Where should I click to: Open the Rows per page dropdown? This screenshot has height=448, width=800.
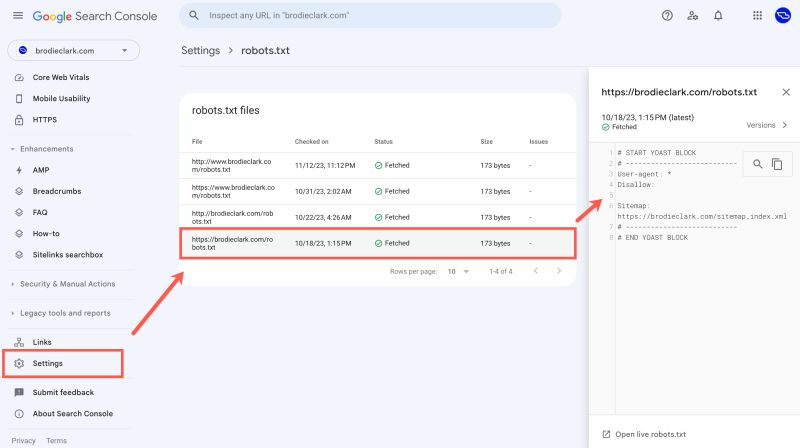[x=458, y=271]
